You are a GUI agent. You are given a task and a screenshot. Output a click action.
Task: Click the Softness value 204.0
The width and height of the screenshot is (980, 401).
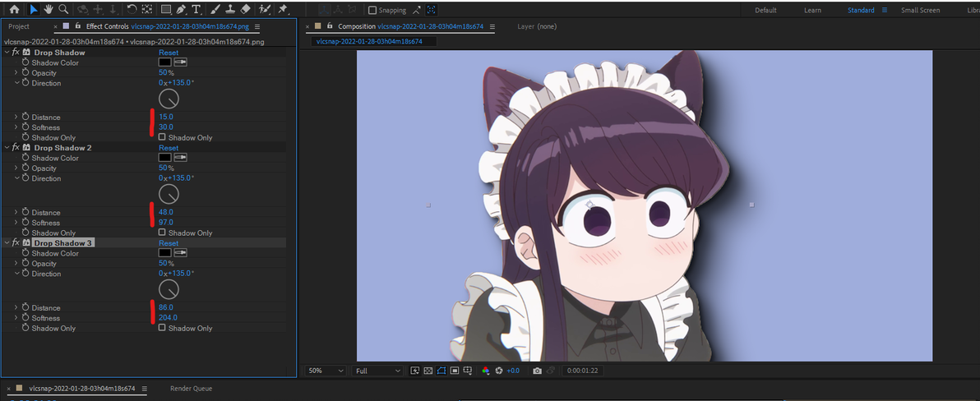tap(168, 318)
